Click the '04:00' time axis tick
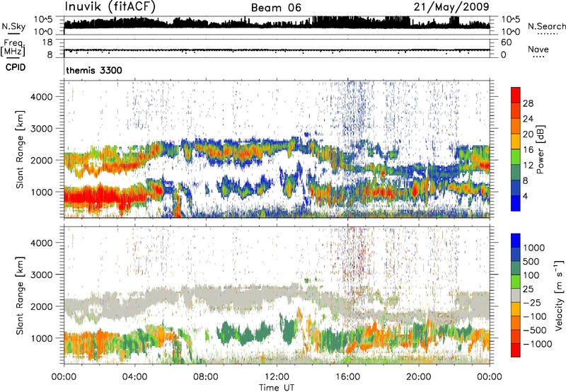Viewport: 566px width, 392px height. [x=134, y=376]
